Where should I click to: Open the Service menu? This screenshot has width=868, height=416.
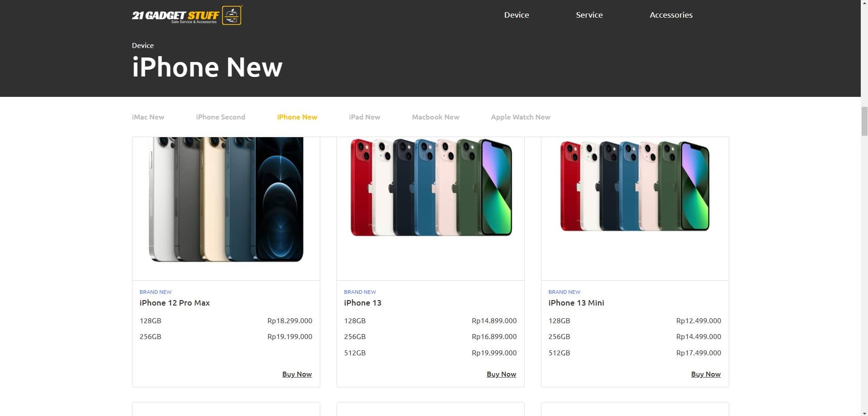589,15
